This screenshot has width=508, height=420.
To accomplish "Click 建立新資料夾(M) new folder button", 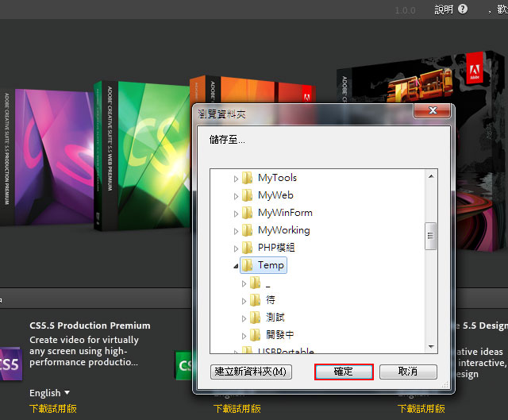I will (251, 372).
